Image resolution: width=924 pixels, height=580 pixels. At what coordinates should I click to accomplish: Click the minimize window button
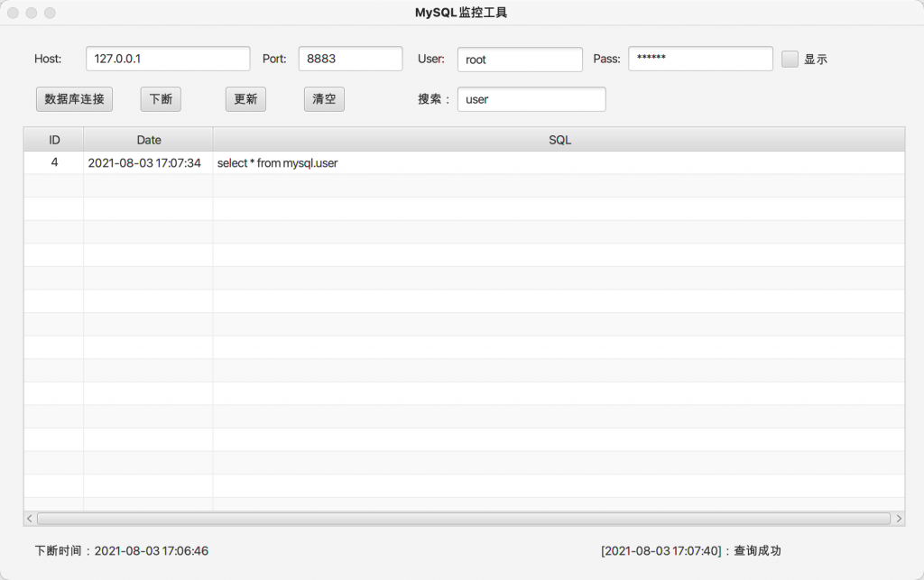tap(32, 13)
